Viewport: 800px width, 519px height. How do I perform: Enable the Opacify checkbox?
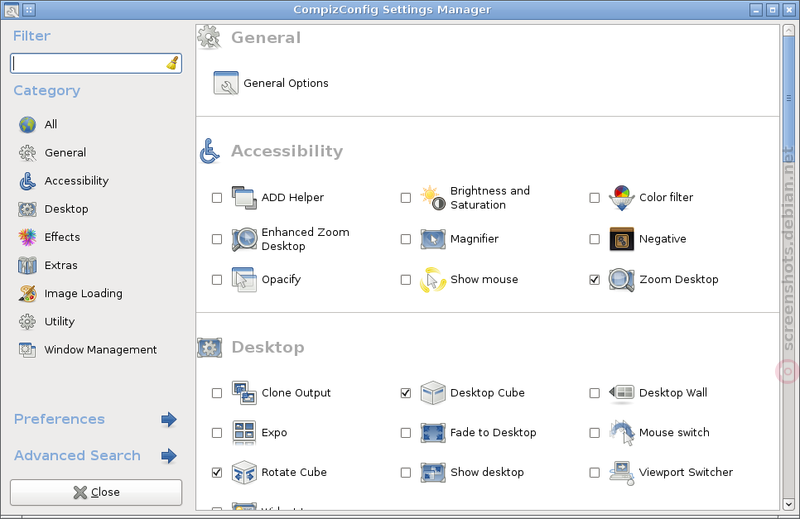217,280
